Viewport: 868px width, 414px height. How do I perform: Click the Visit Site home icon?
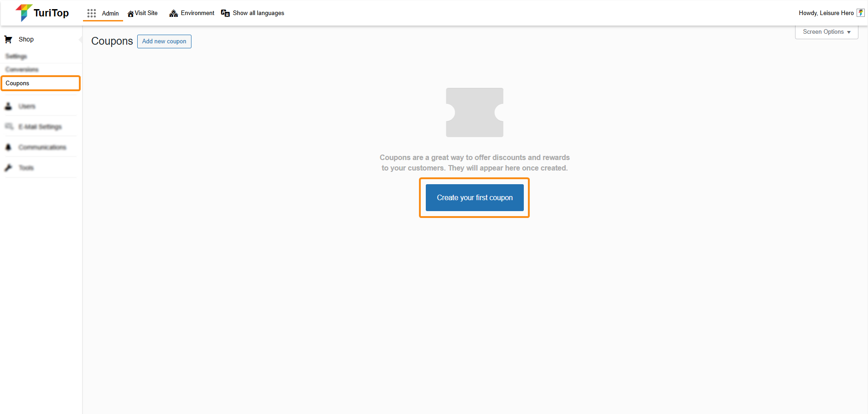tap(131, 14)
